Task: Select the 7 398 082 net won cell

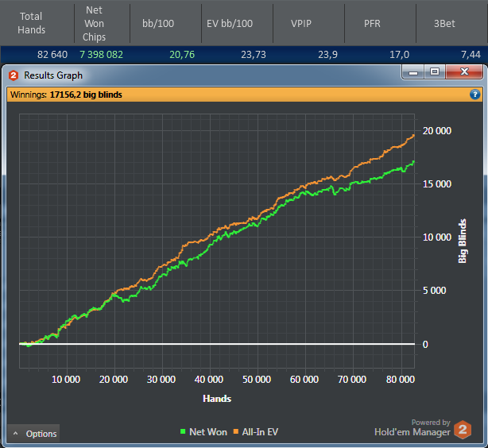Action: [102, 55]
